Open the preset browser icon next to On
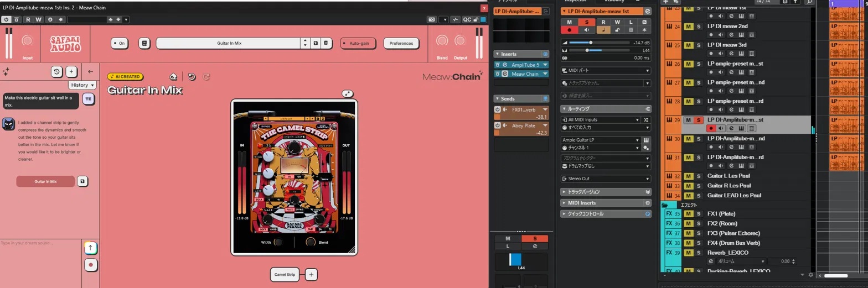 click(143, 43)
